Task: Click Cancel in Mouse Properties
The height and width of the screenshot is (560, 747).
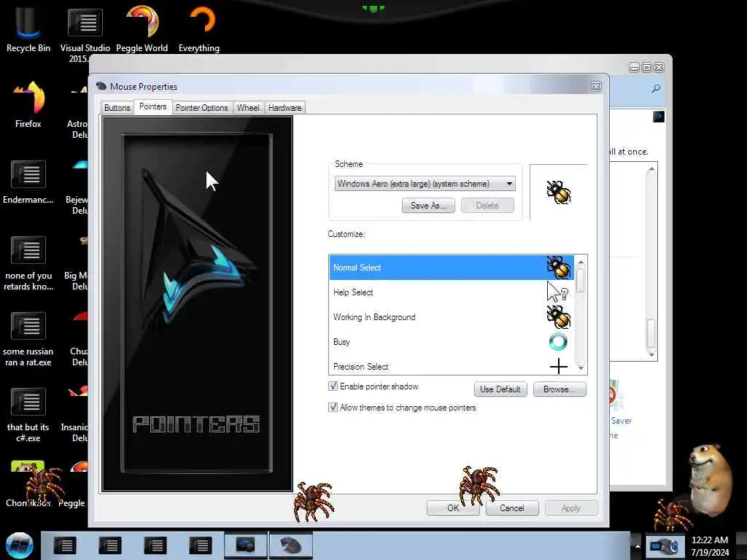Action: pos(512,508)
